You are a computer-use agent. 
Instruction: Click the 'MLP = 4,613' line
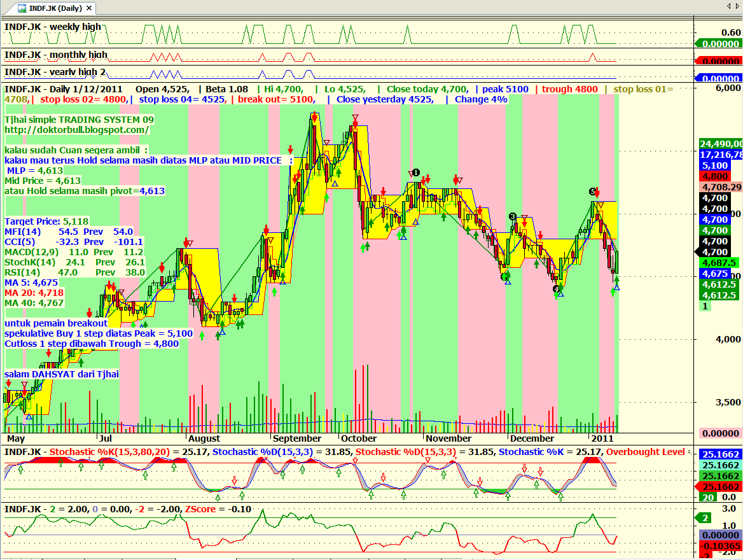coord(34,171)
